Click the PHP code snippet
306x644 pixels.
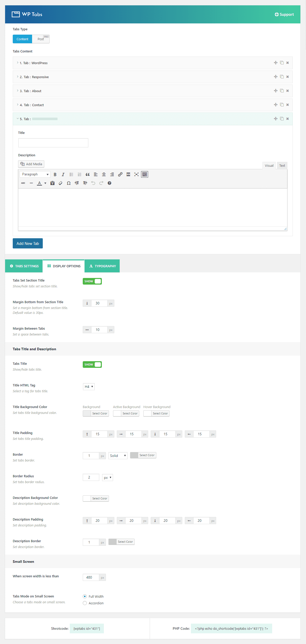231,628
